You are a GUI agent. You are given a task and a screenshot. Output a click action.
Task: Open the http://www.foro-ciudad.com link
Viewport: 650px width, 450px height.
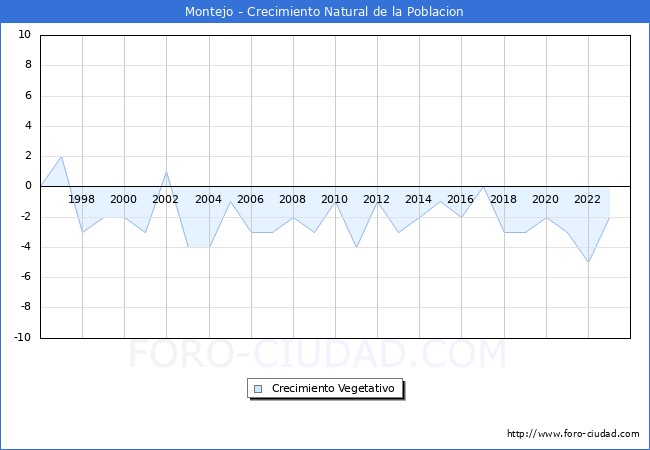573,434
